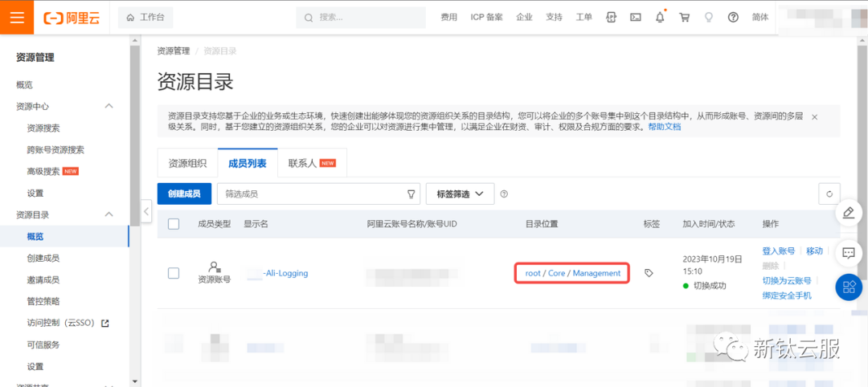The width and height of the screenshot is (868, 387).
Task: Open 跨账号资源搜索 in sidebar
Action: pos(55,150)
